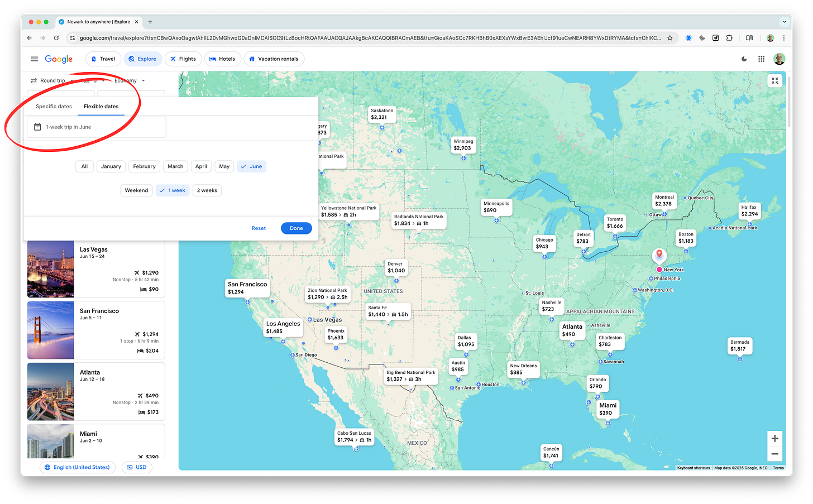Screen dimensions: 813x504
Task: Zoom in on the map
Action: click(774, 439)
